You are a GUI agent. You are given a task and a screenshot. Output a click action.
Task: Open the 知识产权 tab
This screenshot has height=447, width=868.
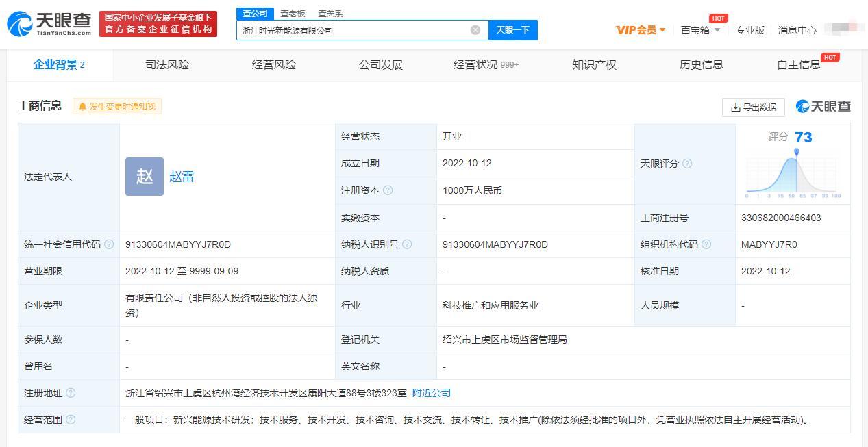pyautogui.click(x=595, y=65)
